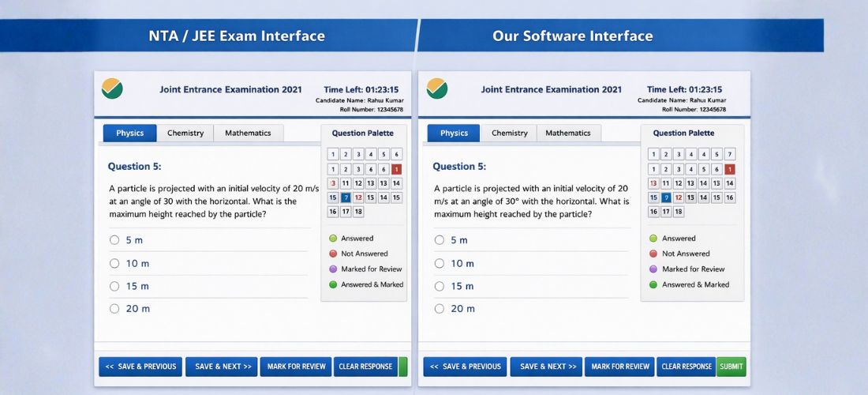Open question 5 in NTA palette
This screenshot has width=868, height=395.
383,154
